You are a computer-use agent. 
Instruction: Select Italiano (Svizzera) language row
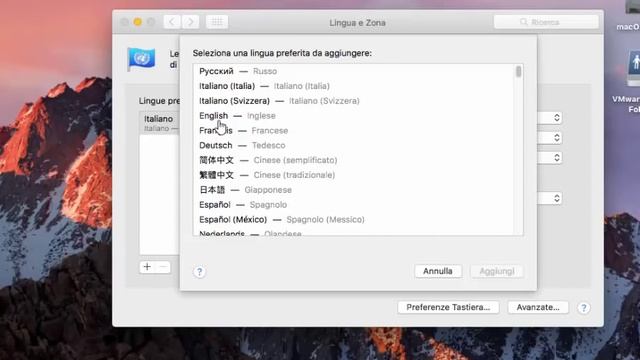[353, 101]
